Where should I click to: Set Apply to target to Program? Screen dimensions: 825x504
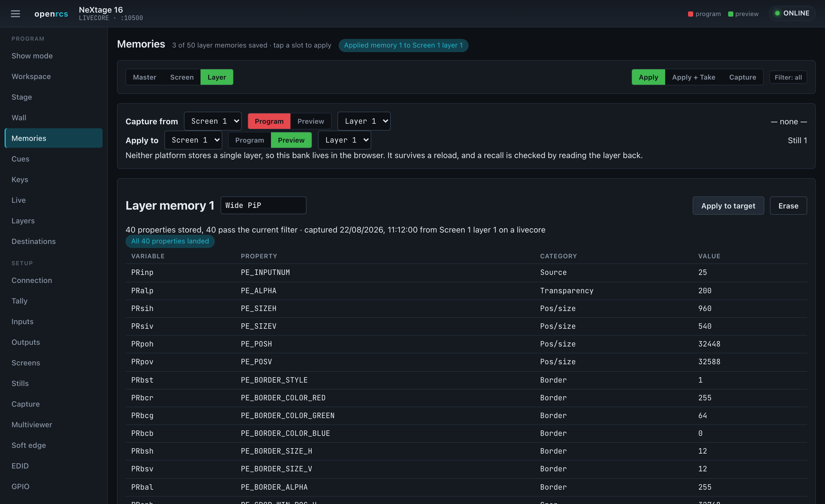point(250,140)
